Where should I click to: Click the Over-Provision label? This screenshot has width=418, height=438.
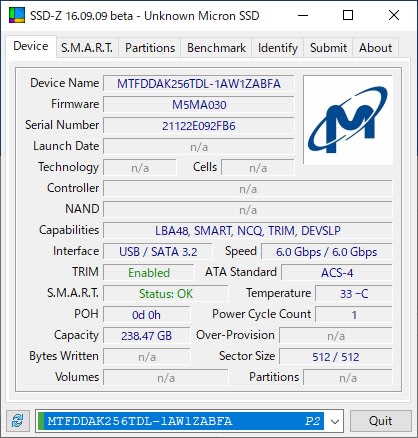235,335
